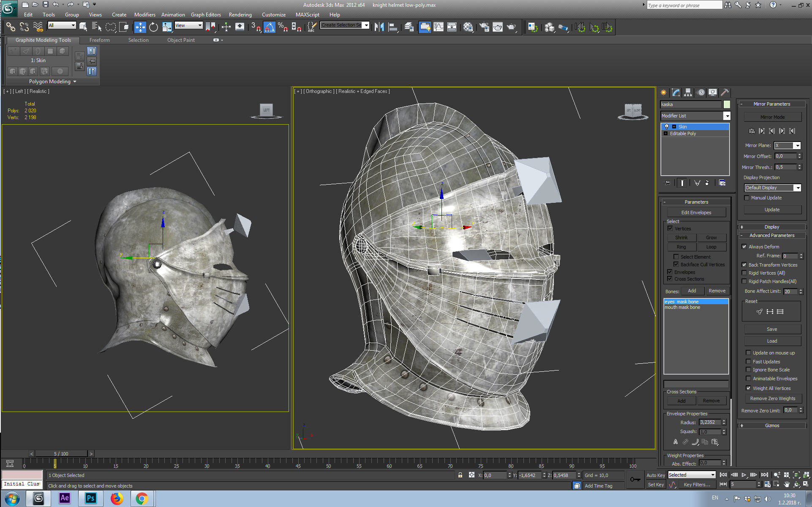This screenshot has height=507, width=812.
Task: Open the Create command panel tab
Action: click(x=664, y=92)
